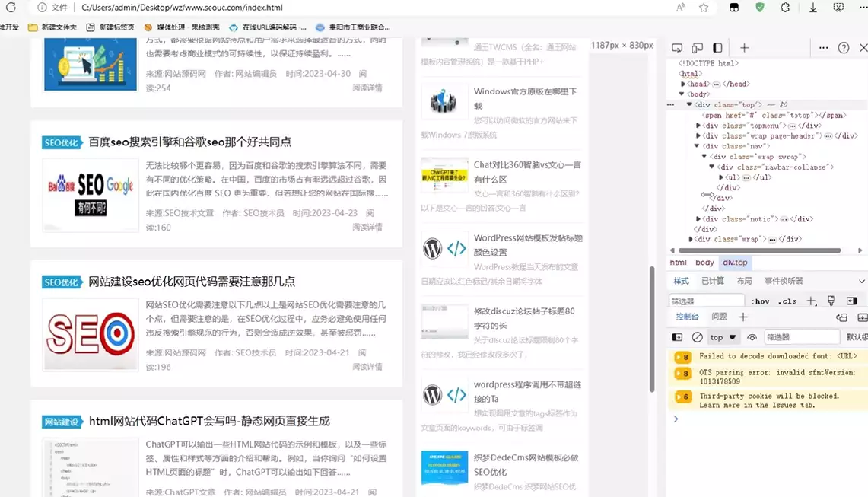
Task: Open article 网站建设seo优化网页代码需要注意那几点
Action: click(192, 282)
